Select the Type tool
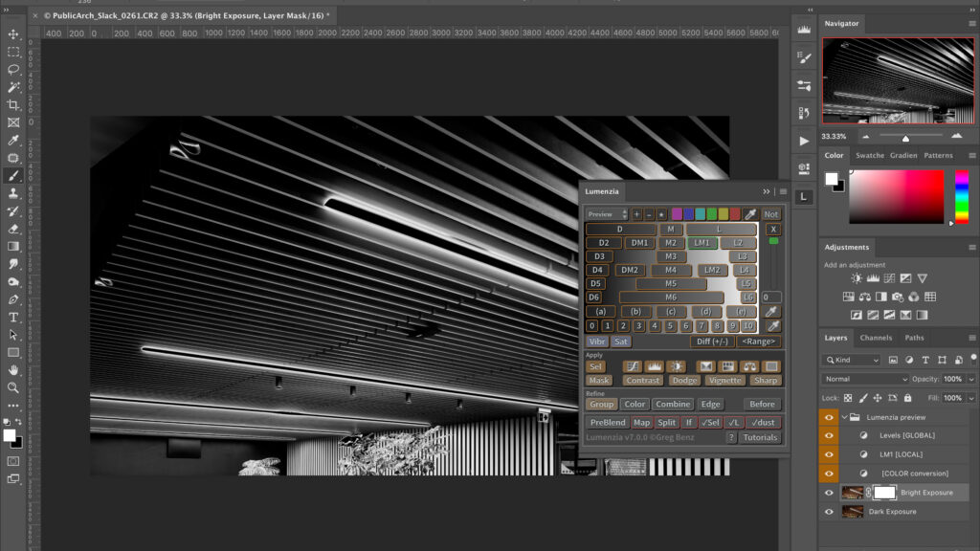 13,317
